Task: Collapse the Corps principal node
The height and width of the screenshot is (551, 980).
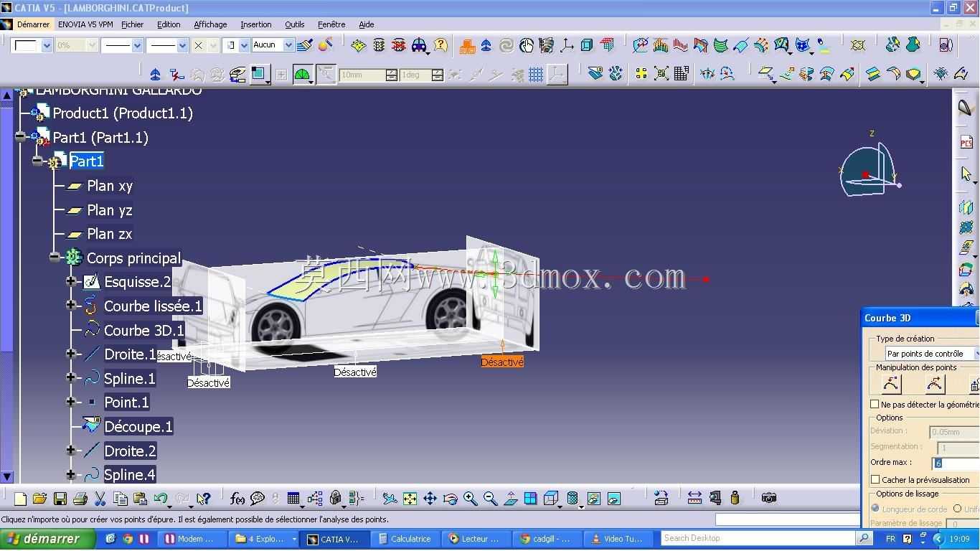Action: coord(55,257)
